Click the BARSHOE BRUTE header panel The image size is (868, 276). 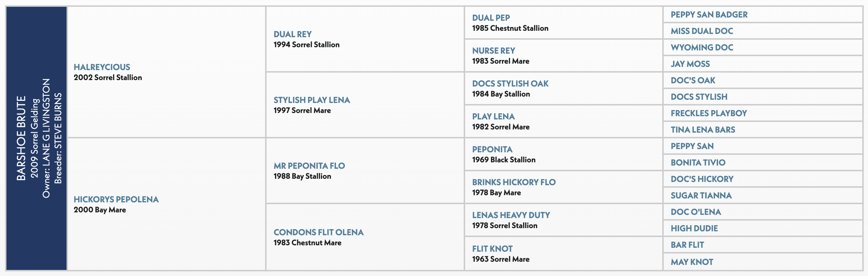coord(36,138)
